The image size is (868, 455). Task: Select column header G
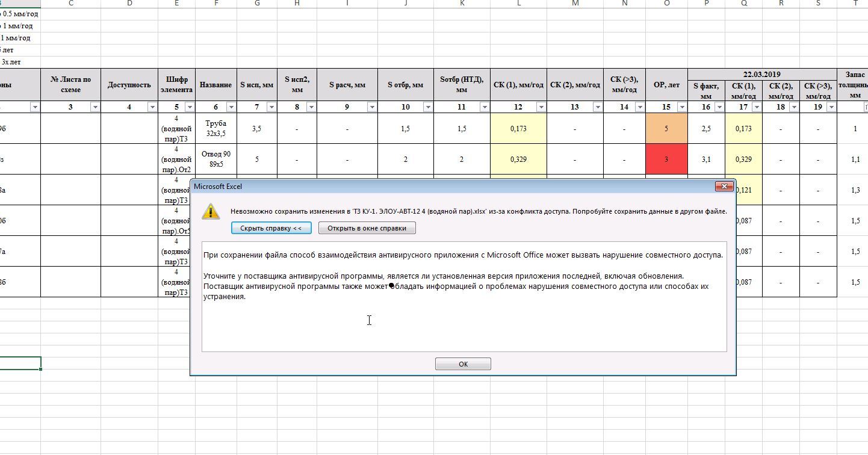coord(257,4)
